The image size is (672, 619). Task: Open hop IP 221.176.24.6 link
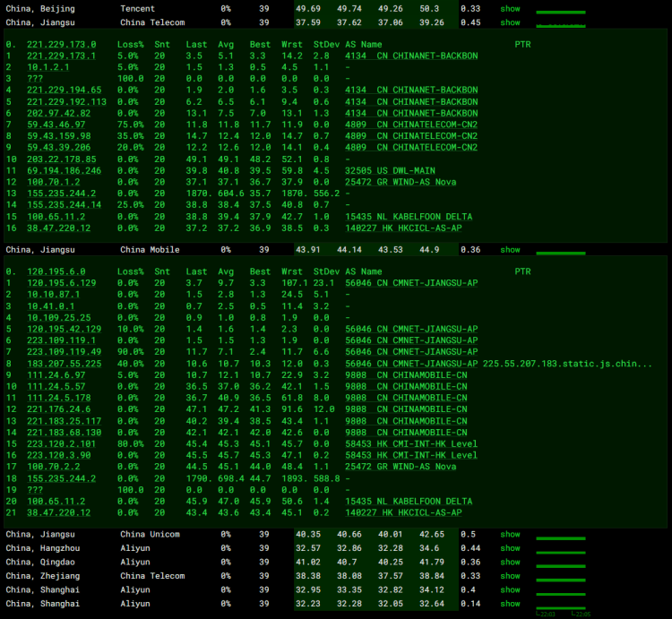pos(59,409)
